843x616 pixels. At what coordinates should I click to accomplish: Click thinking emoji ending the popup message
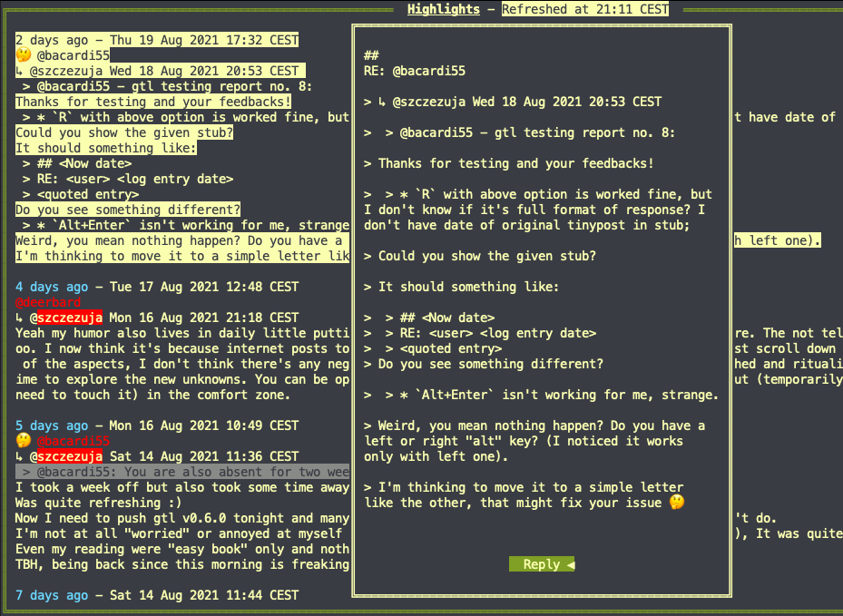(675, 503)
